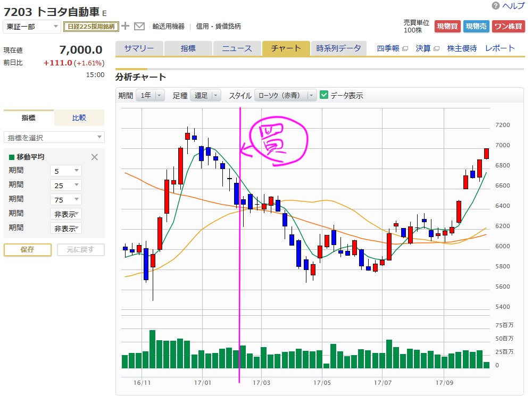Open the 四季報 external link
Screen dimensions: 532x396
coord(392,48)
